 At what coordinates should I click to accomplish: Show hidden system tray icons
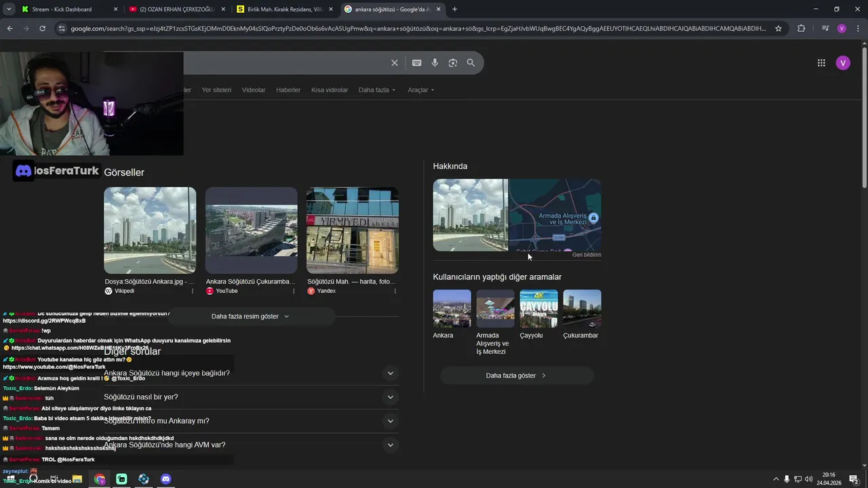(x=776, y=479)
